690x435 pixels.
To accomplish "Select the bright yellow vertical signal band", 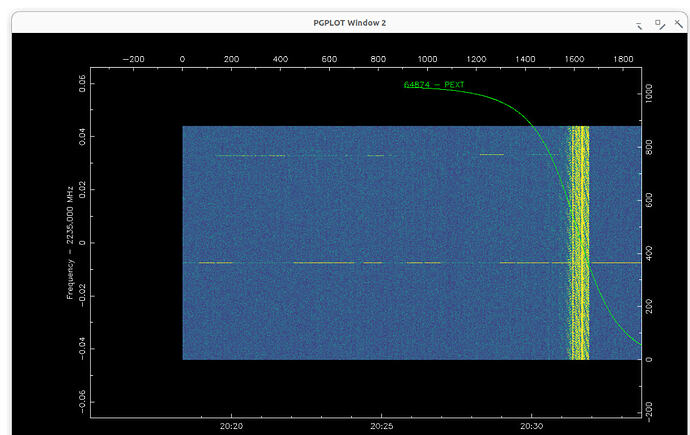I will pos(579,243).
